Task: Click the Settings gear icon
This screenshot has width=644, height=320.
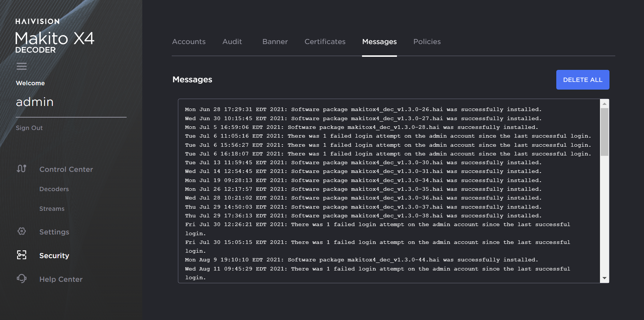Action: [21, 232]
